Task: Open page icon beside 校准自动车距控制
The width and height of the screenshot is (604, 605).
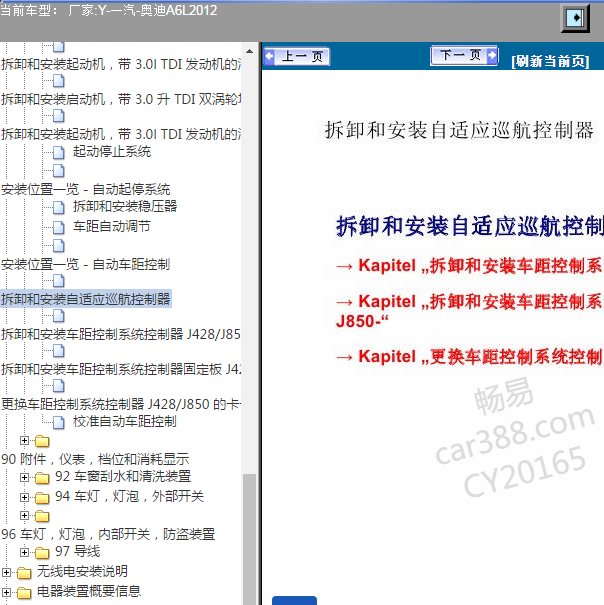Action: tap(59, 422)
